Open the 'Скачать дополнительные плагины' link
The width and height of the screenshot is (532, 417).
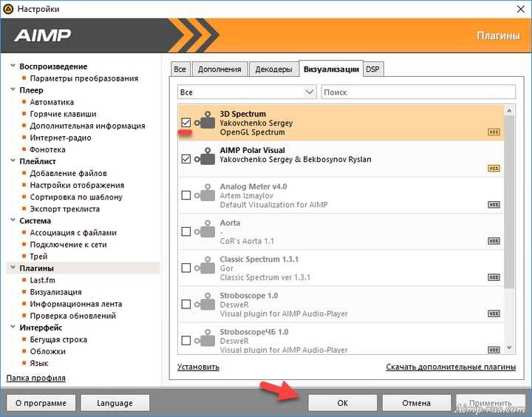pos(450,367)
